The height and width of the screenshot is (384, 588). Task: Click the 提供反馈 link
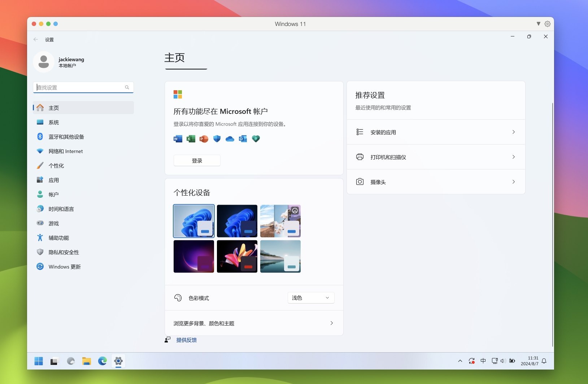pyautogui.click(x=187, y=340)
